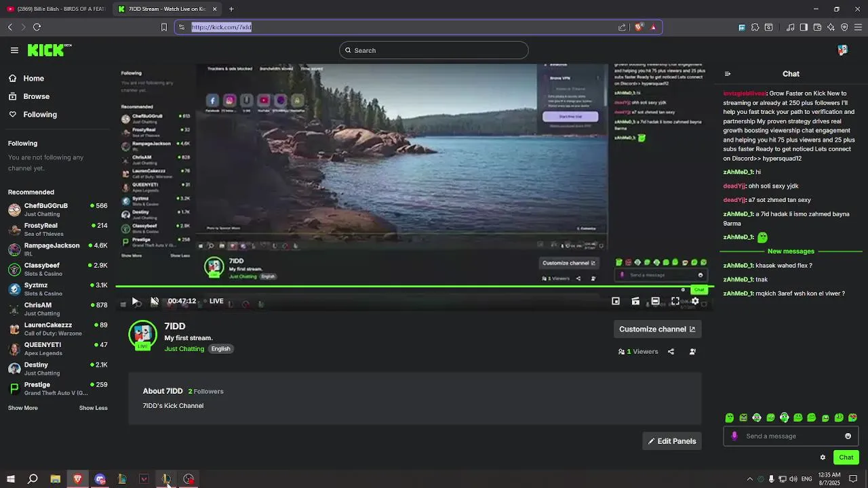Toggle theater mode in player
Viewport: 868px width, 488px height.
tap(655, 301)
